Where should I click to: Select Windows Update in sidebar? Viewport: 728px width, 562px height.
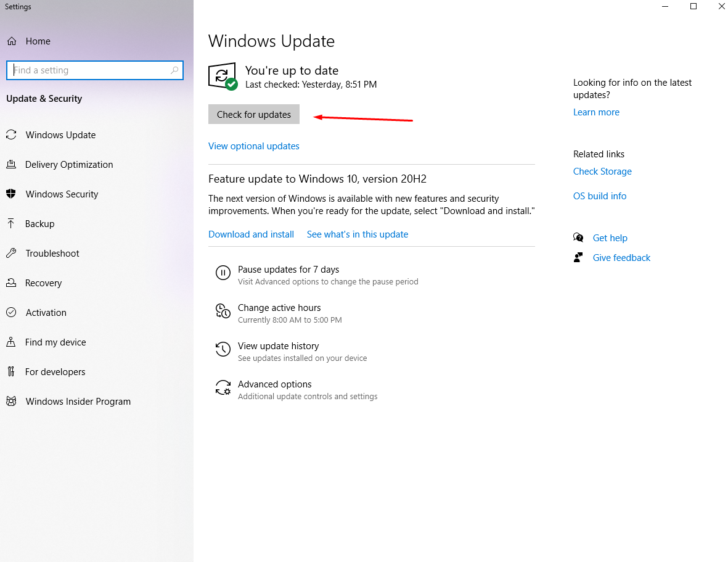pyautogui.click(x=61, y=135)
